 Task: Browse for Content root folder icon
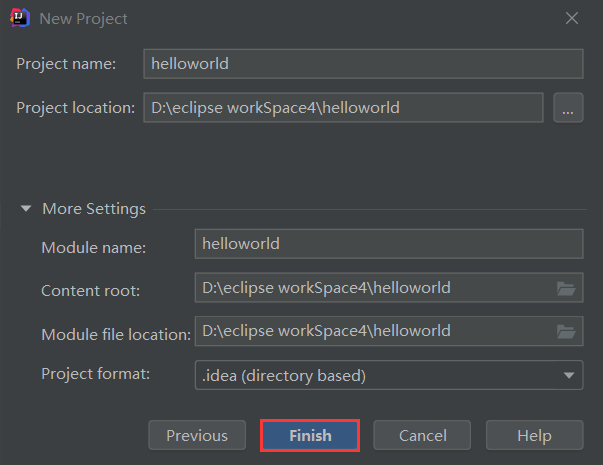[x=566, y=288]
